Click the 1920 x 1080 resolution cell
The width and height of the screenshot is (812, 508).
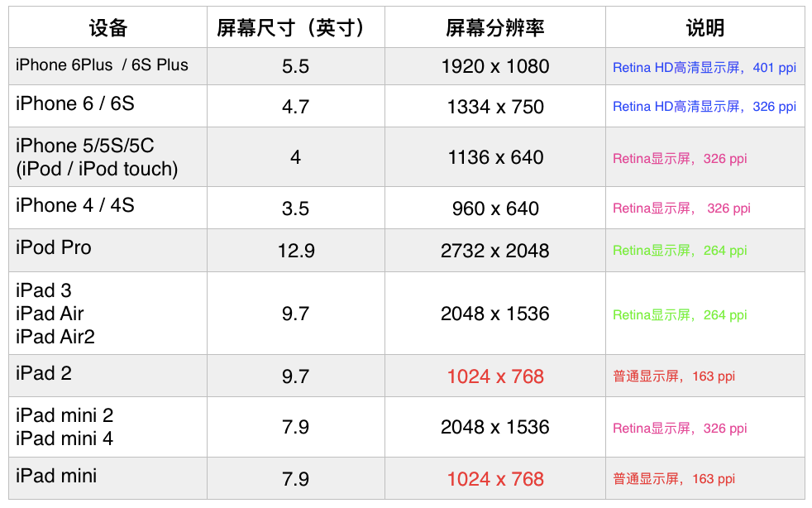click(494, 66)
